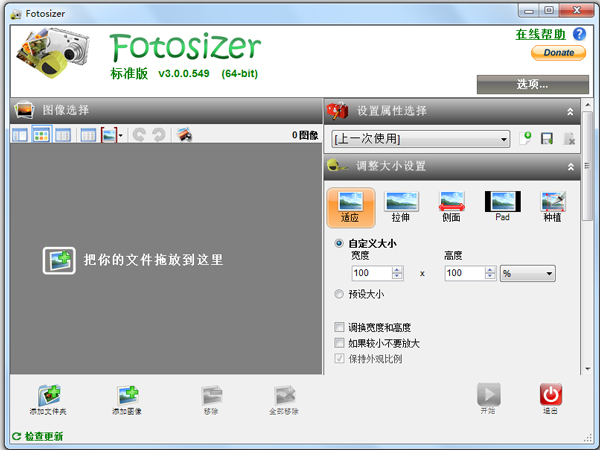Click the delete profile icon
The width and height of the screenshot is (600, 450).
tap(569, 138)
